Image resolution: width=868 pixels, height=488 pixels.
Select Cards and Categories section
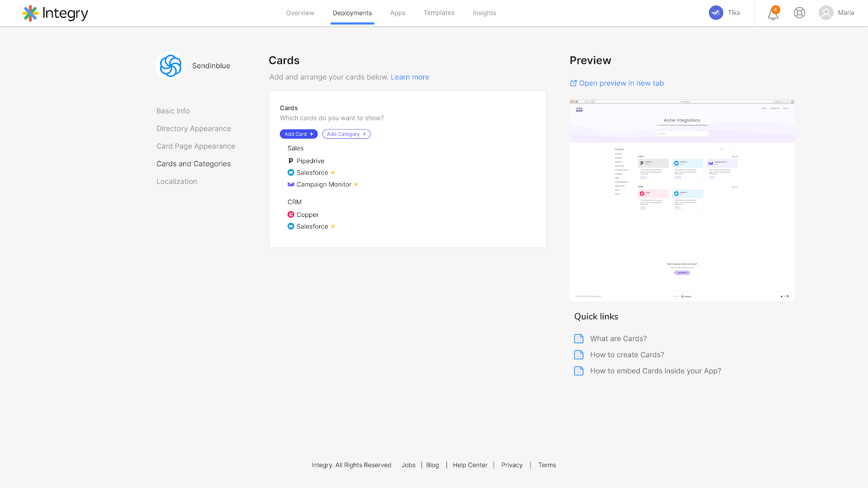(194, 164)
